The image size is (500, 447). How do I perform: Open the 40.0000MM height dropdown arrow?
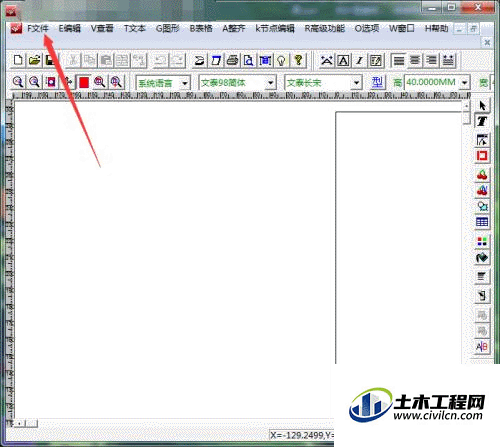(465, 83)
